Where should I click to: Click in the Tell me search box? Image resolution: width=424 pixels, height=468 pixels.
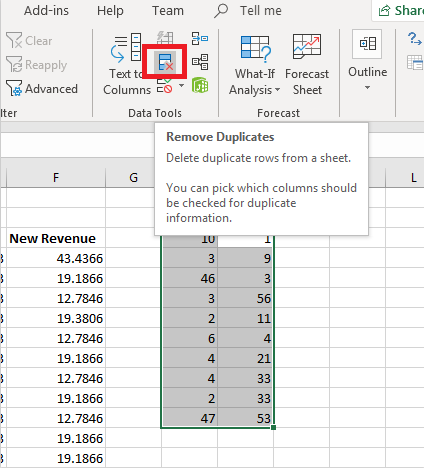pyautogui.click(x=248, y=11)
